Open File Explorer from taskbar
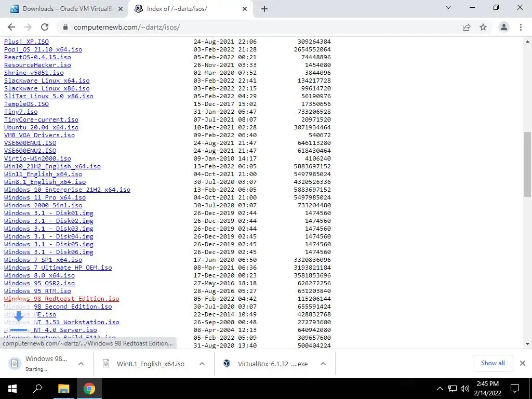The image size is (532, 399). (63, 389)
